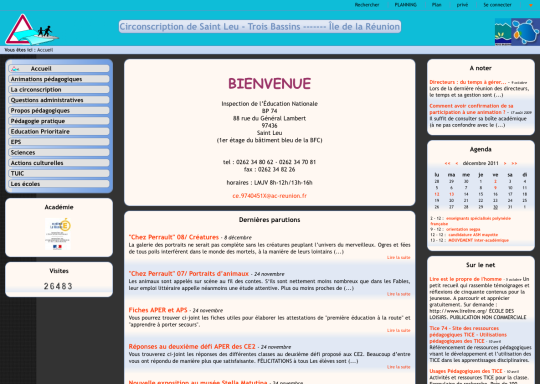Select December 13 in Agenda calendar
Screen dimensions: 540x384
[x=451, y=194]
